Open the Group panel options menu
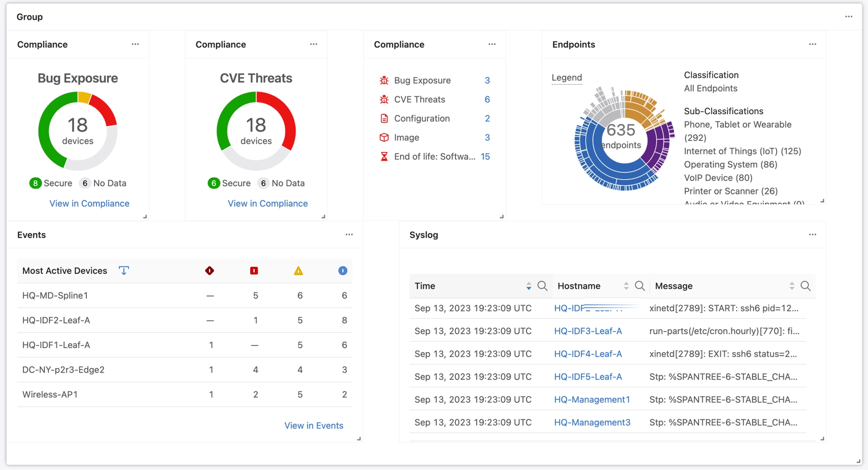Viewport: 868px width, 470px height. (849, 16)
